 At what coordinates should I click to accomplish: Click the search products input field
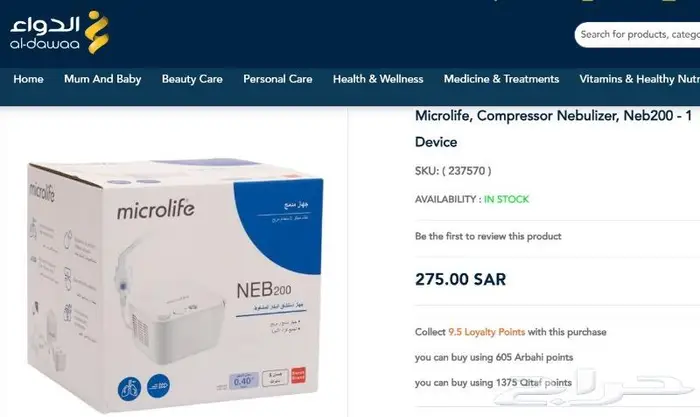[x=638, y=34]
